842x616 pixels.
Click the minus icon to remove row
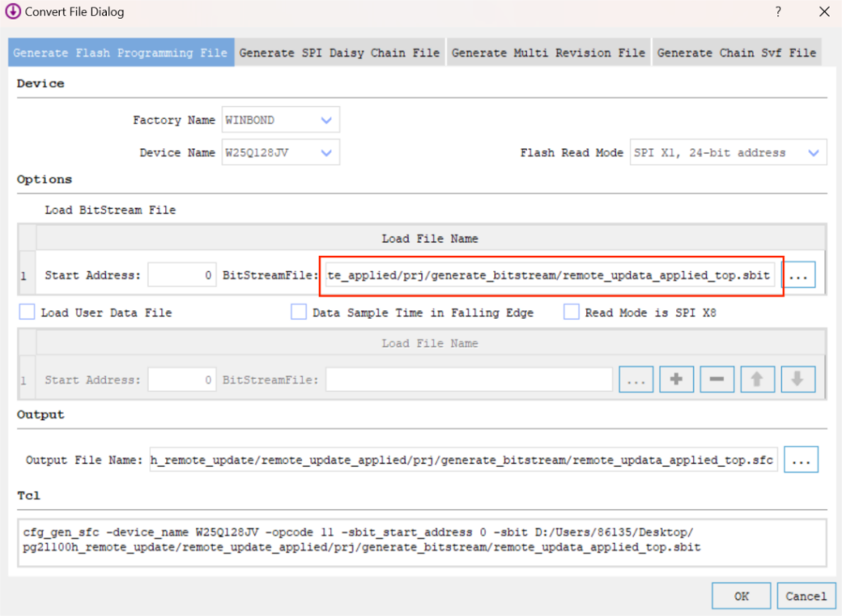(x=716, y=379)
